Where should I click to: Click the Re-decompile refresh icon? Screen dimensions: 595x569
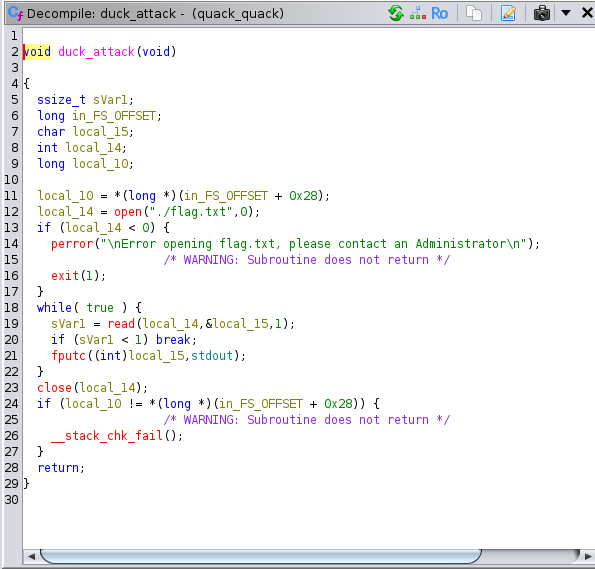pos(396,13)
